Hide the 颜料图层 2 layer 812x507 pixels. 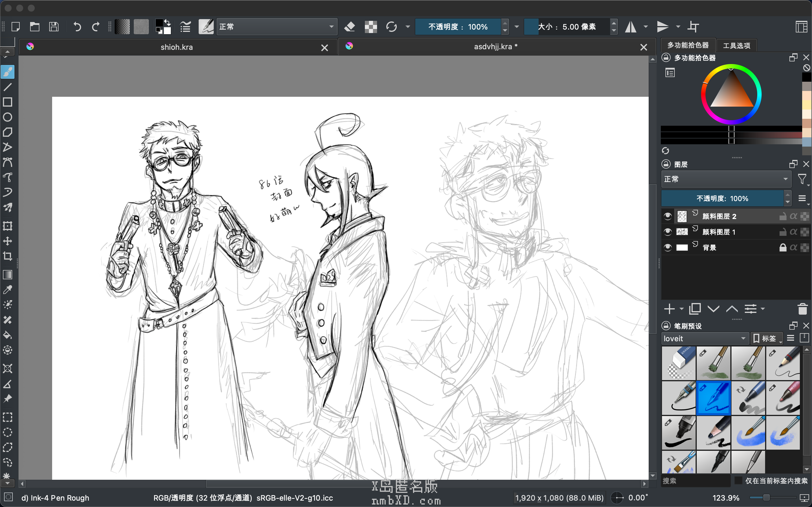click(x=667, y=216)
